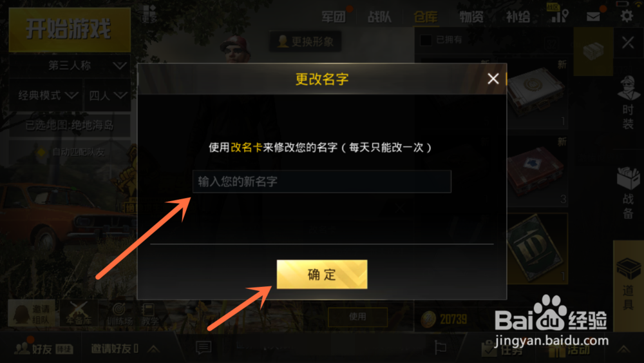Click the 开始游戏 start button
The height and width of the screenshot is (363, 644).
pyautogui.click(x=70, y=30)
